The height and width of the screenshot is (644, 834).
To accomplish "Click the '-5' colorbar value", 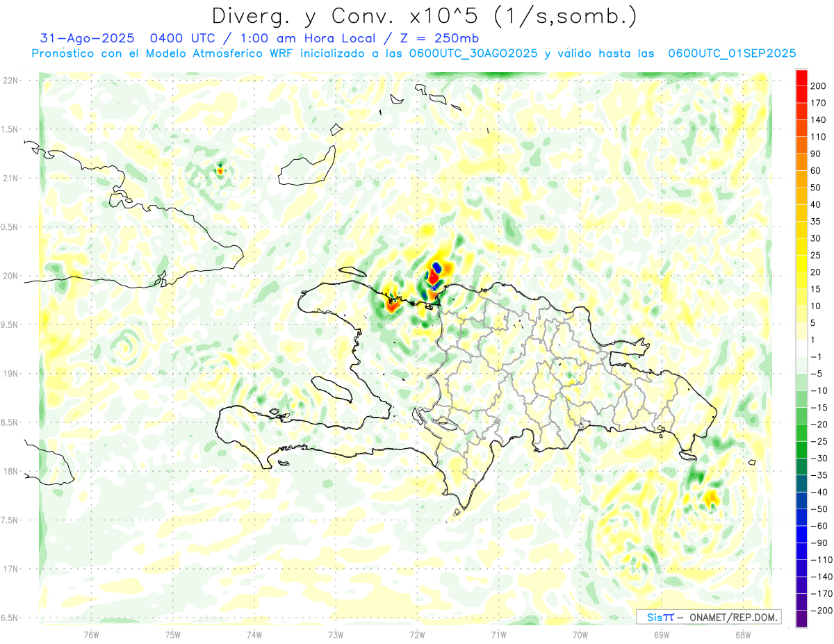I will coord(817,374).
